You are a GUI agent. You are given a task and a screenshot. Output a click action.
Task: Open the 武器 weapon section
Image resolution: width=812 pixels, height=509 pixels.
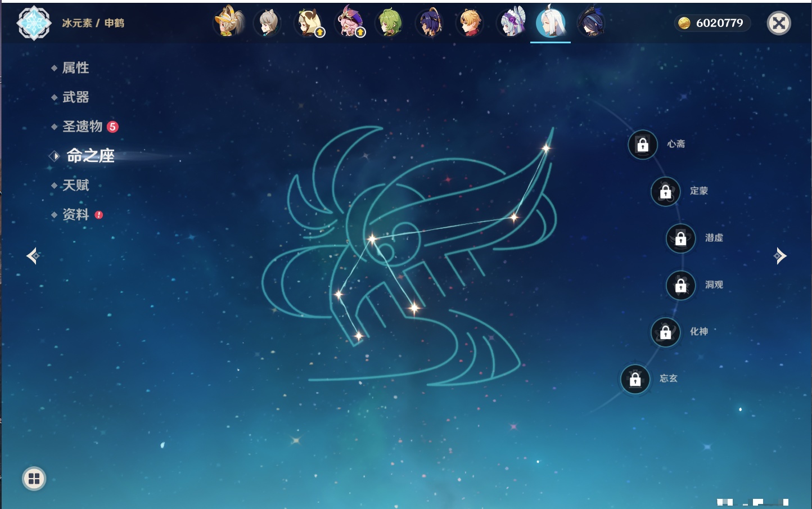click(x=75, y=97)
